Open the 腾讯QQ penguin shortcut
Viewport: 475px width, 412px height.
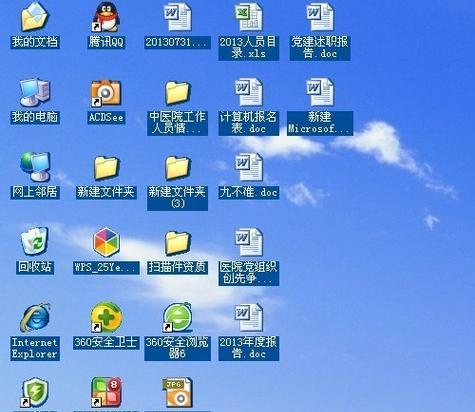click(106, 17)
